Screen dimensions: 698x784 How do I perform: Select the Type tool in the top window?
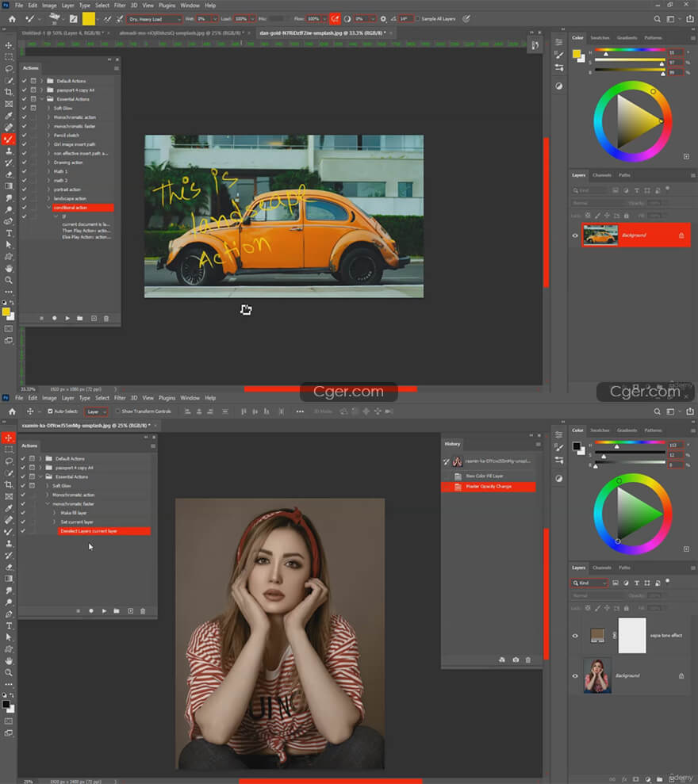coord(9,233)
